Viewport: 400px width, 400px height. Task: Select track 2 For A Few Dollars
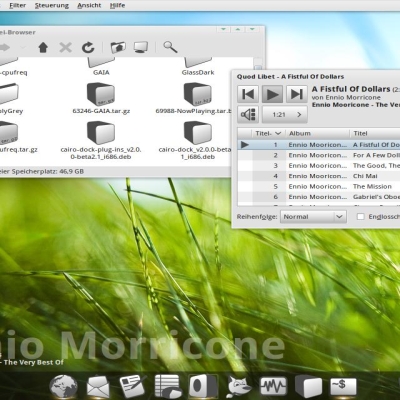(x=319, y=155)
